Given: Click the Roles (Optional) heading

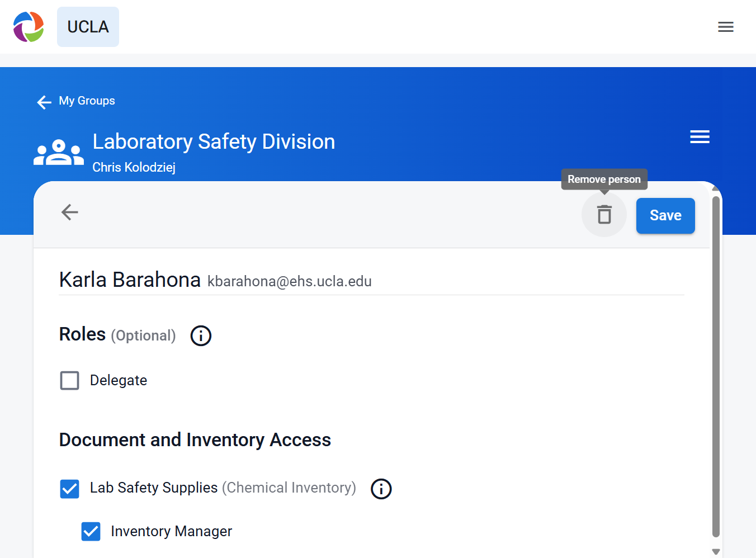Looking at the screenshot, I should pos(117,334).
